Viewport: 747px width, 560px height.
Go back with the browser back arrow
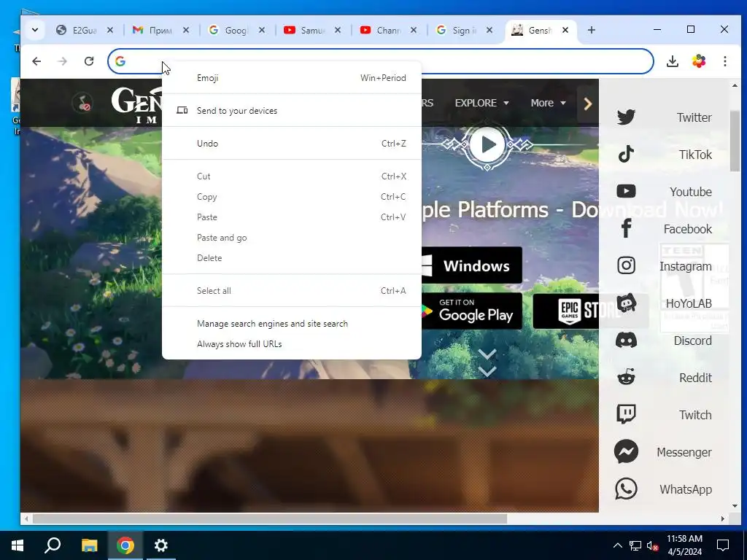point(36,61)
